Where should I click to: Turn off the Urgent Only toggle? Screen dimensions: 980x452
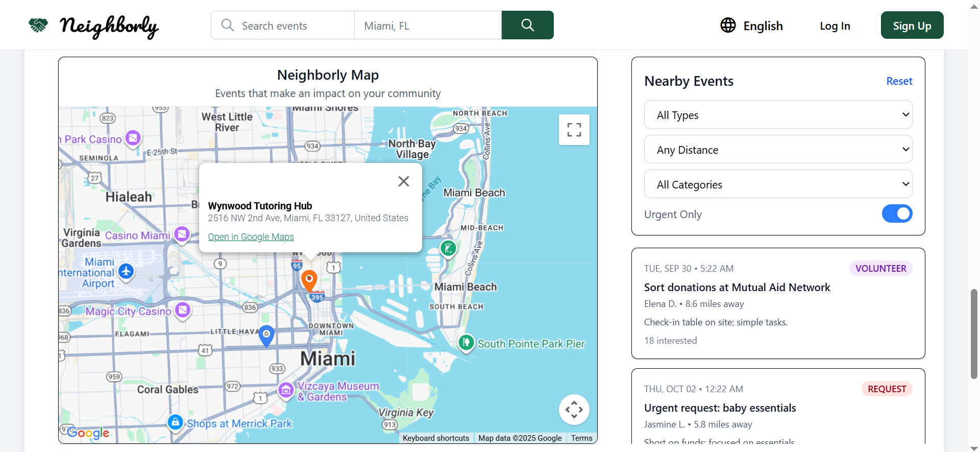897,213
